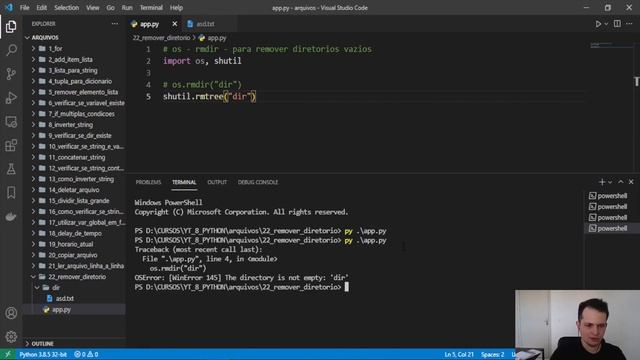
Task: Open the Accounts menu icon
Action: 11,313
